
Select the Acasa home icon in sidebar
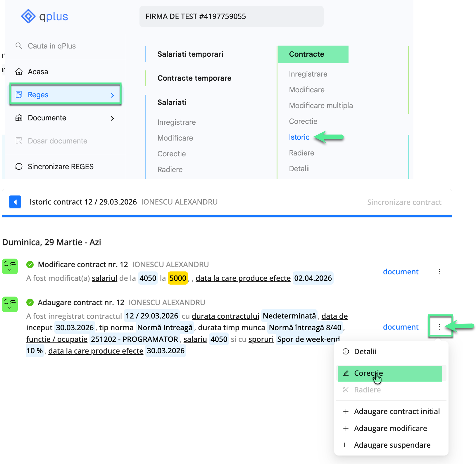click(19, 72)
